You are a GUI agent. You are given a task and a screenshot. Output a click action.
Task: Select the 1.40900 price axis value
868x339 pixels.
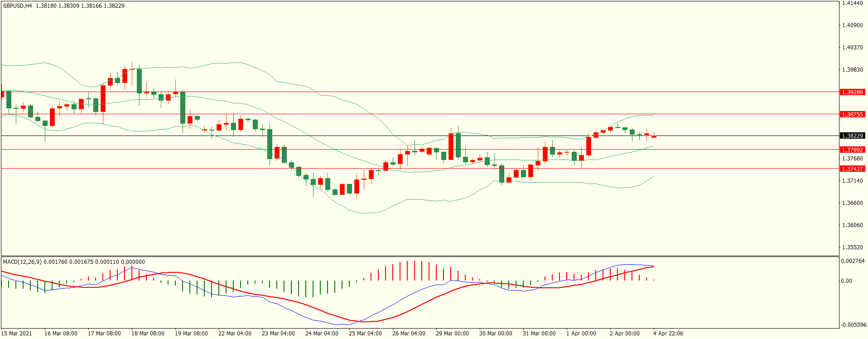pyautogui.click(x=852, y=25)
